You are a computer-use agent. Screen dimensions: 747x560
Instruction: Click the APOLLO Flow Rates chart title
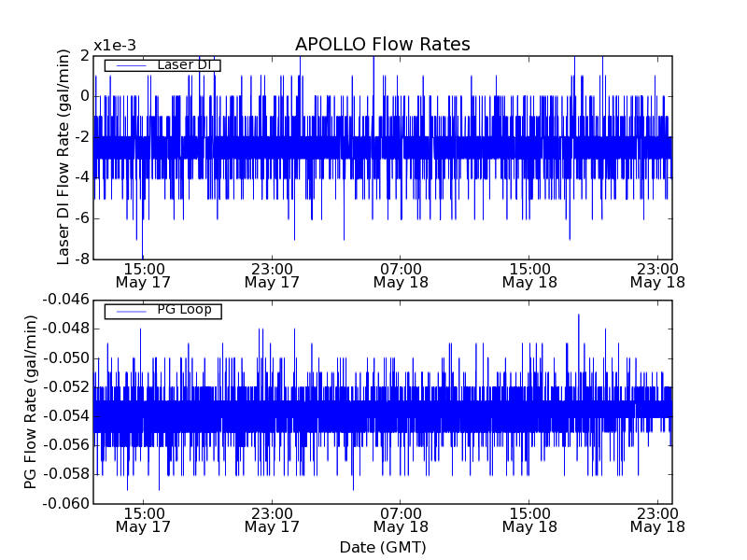pos(382,45)
